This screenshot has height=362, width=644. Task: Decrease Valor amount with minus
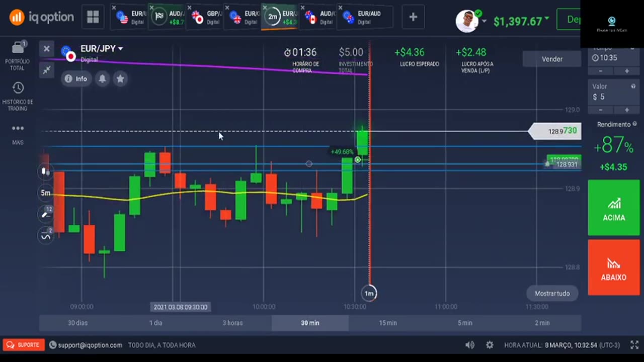(x=601, y=110)
